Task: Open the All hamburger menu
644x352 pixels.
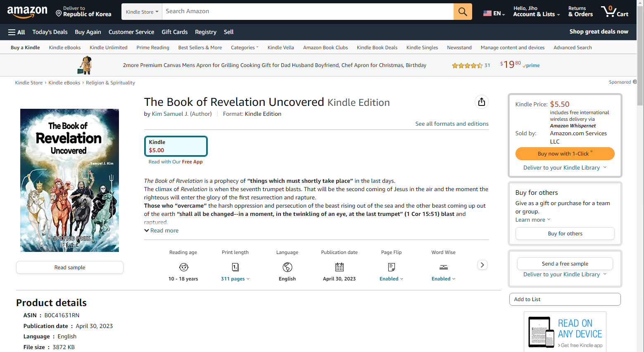Action: (x=17, y=32)
